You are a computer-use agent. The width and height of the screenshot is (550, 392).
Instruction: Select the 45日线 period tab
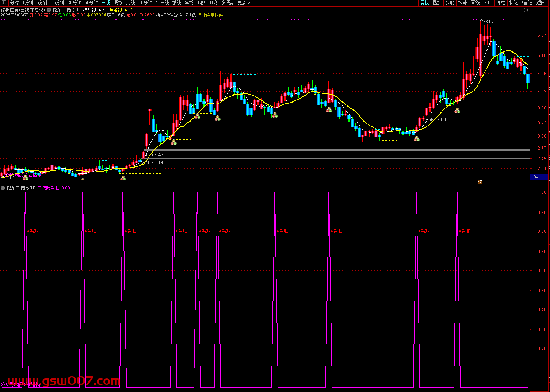162,3
